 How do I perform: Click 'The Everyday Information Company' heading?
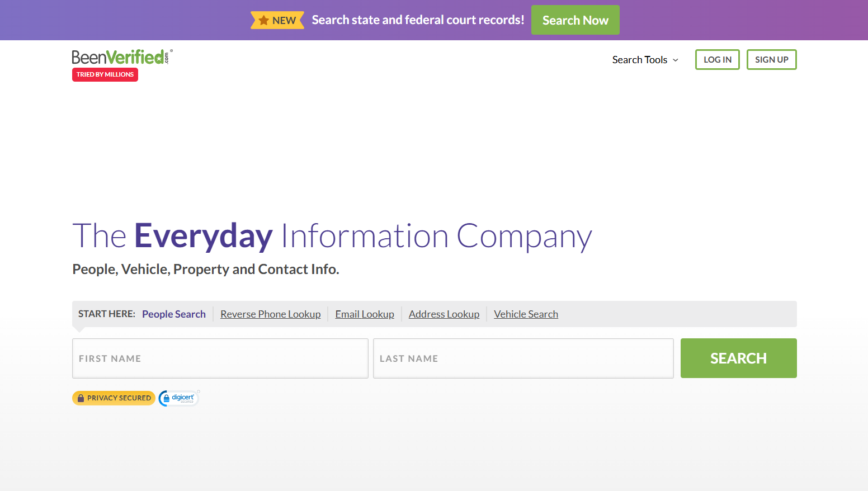pyautogui.click(x=332, y=236)
